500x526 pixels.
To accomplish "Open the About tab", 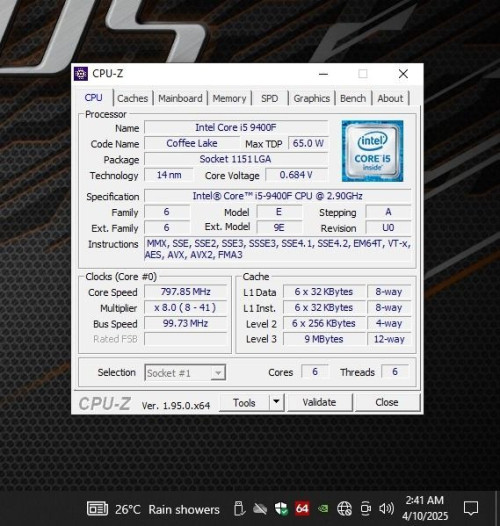I will click(x=390, y=98).
